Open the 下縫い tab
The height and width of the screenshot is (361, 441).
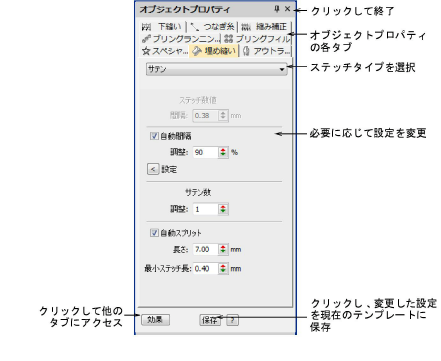tap(162, 26)
